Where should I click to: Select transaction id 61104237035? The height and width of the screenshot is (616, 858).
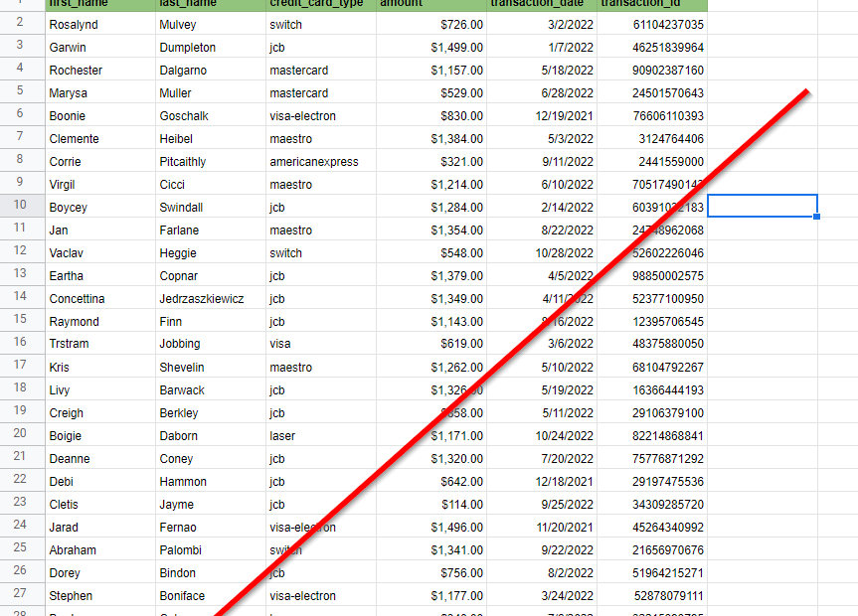click(x=652, y=24)
